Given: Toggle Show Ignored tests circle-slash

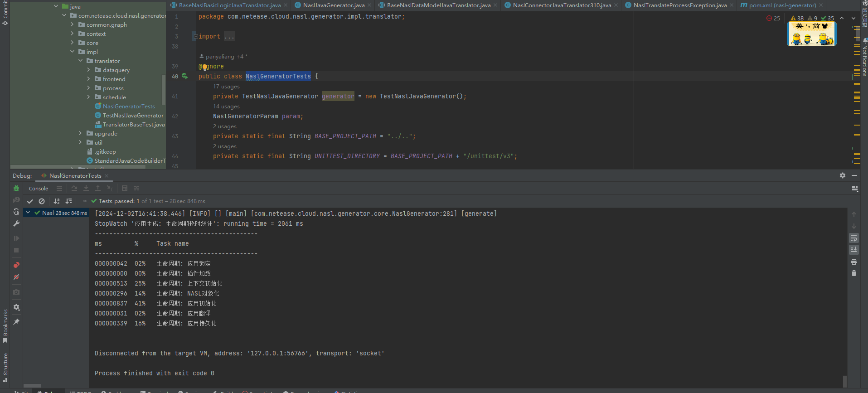Looking at the screenshot, I should [x=42, y=201].
